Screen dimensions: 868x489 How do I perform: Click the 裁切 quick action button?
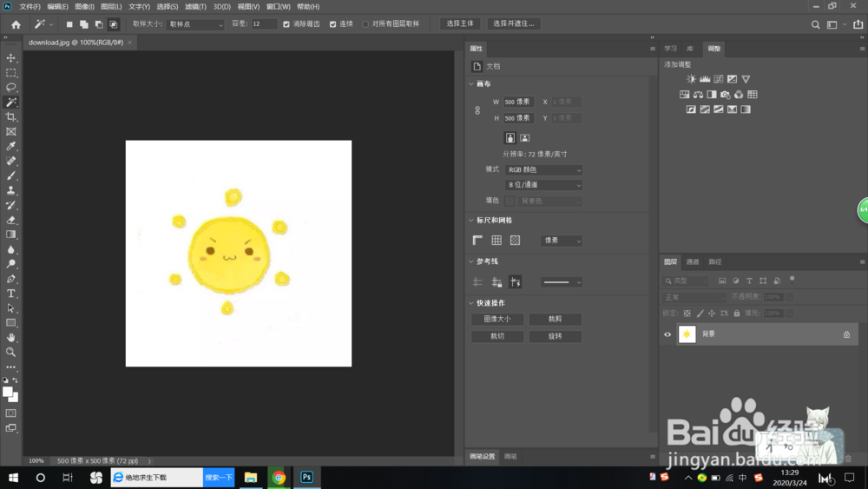(x=497, y=336)
